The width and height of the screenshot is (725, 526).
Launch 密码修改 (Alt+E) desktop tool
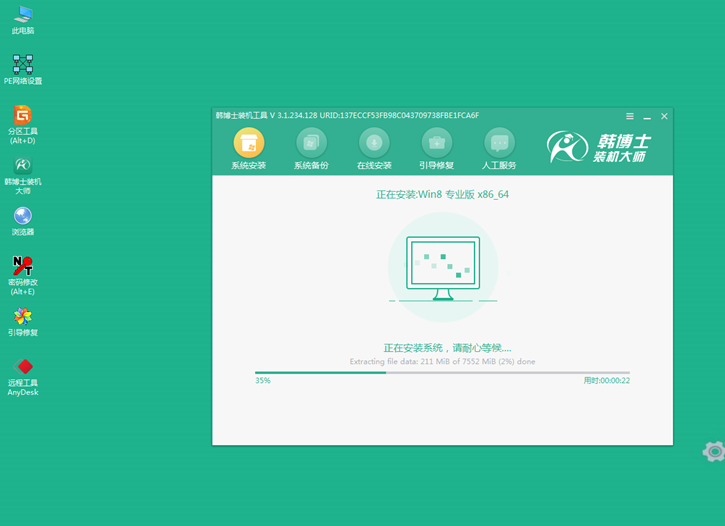[x=22, y=266]
